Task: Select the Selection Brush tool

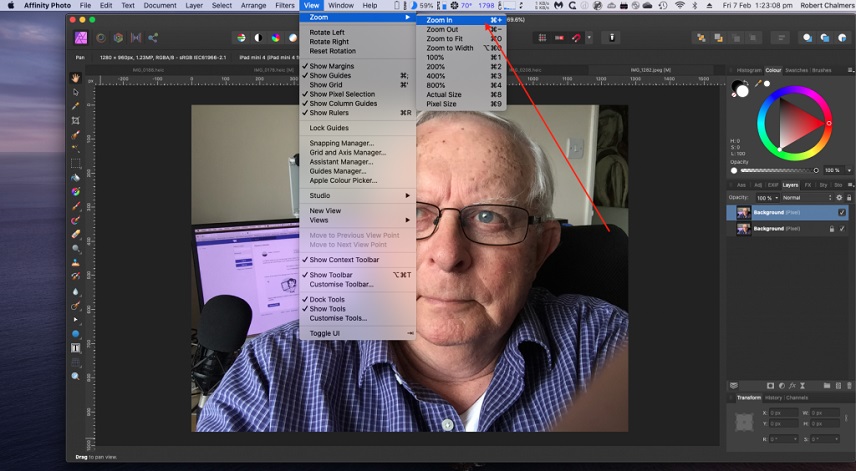Action: 75,135
